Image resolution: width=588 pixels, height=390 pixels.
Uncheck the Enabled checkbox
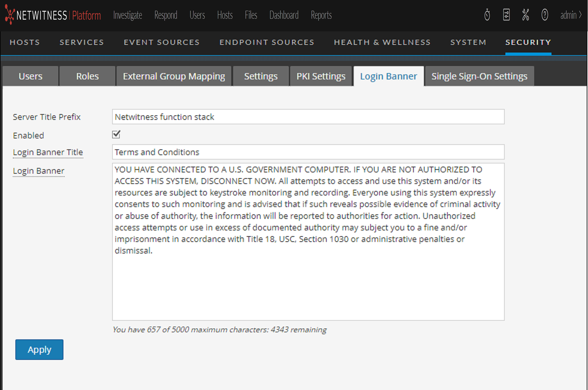(116, 134)
